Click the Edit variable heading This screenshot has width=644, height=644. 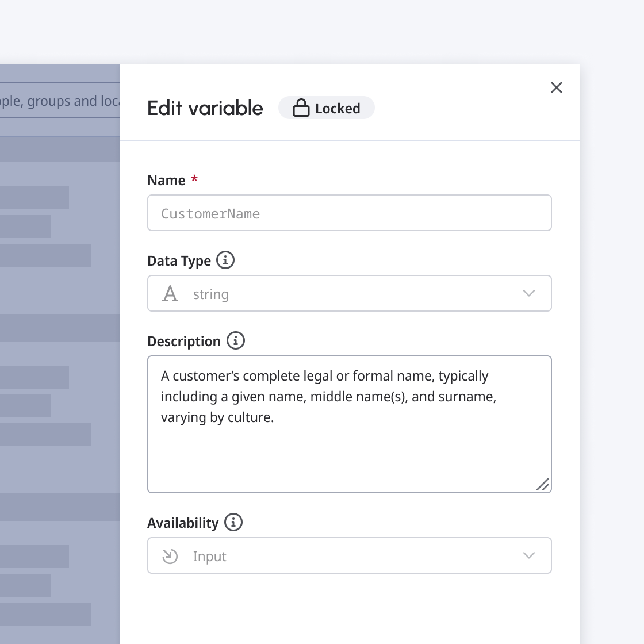click(x=205, y=108)
